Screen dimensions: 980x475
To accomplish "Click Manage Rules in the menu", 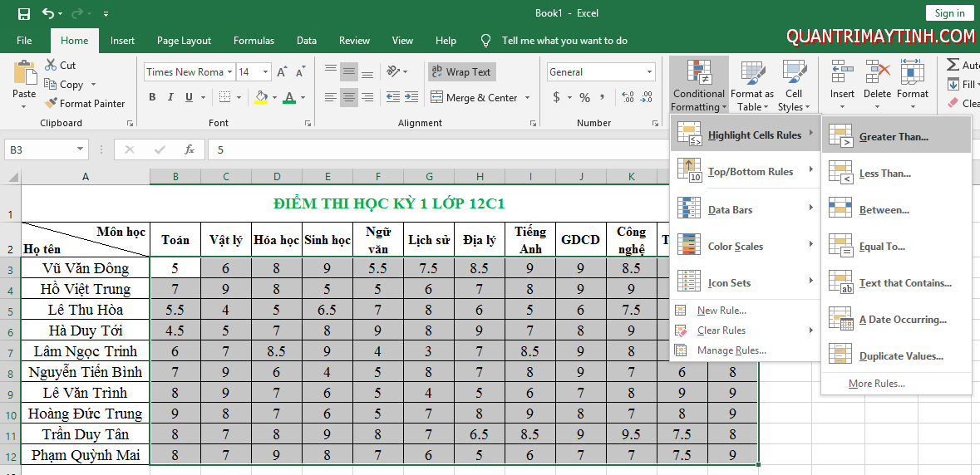I will click(x=745, y=350).
